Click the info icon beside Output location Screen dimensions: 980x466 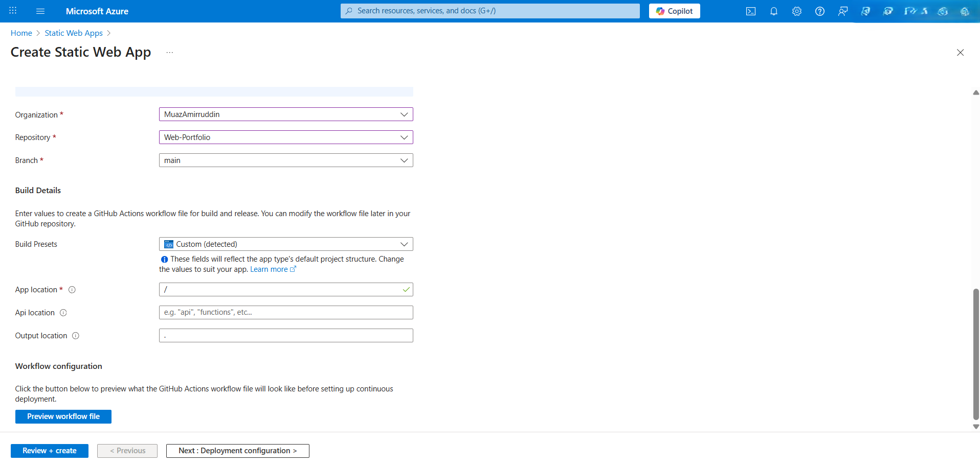click(76, 336)
